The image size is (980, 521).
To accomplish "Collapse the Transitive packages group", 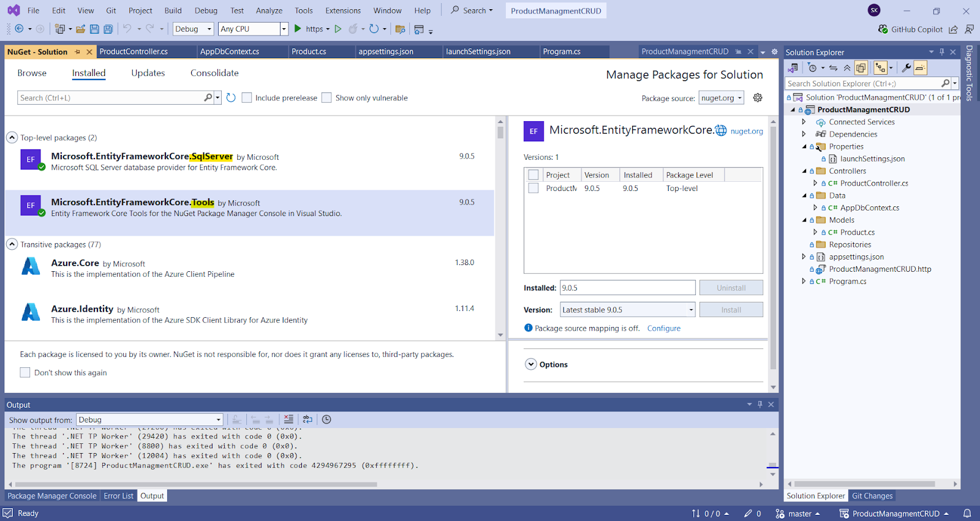I will [x=12, y=244].
